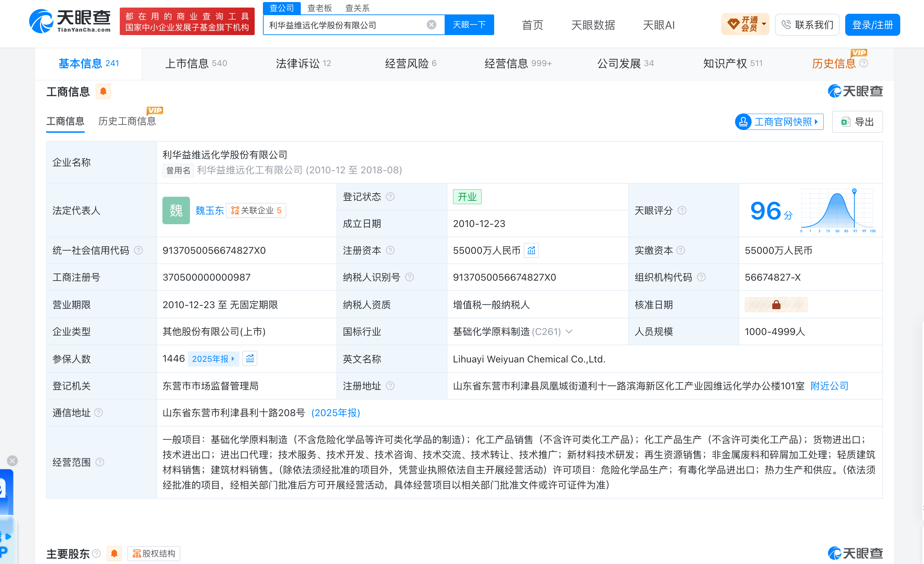
Task: Click the 天眼一下 search button
Action: tap(469, 25)
